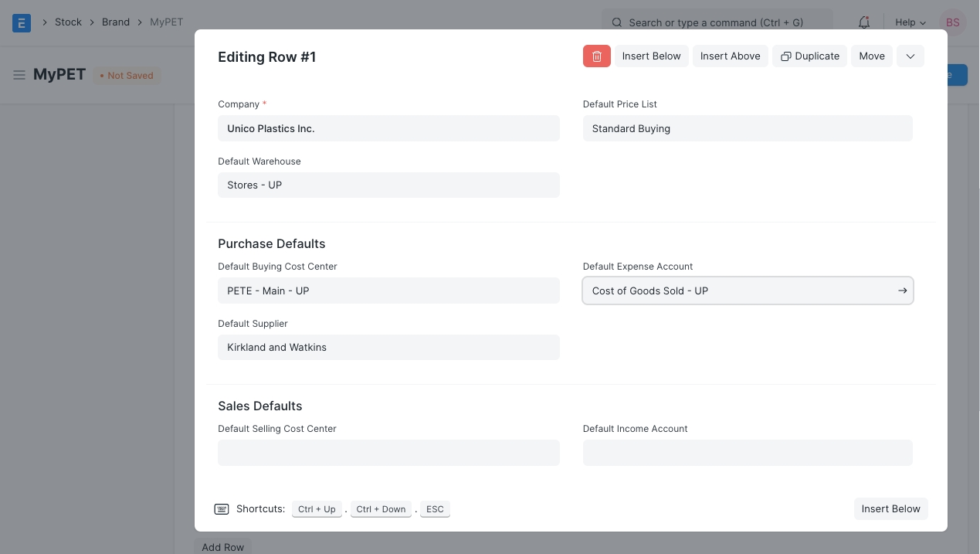Navigate to Stock breadcrumb
Image resolution: width=980 pixels, height=554 pixels.
pos(68,22)
